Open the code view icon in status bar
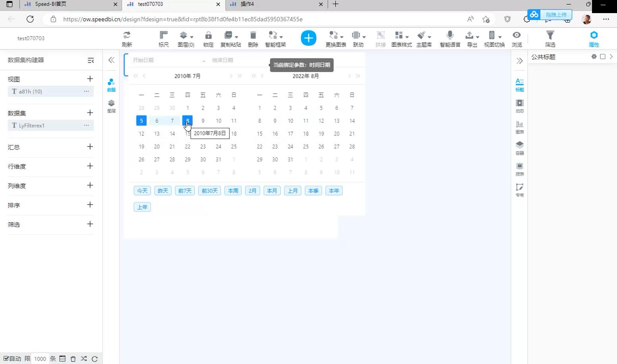Image resolution: width=617 pixels, height=364 pixels. [62, 359]
